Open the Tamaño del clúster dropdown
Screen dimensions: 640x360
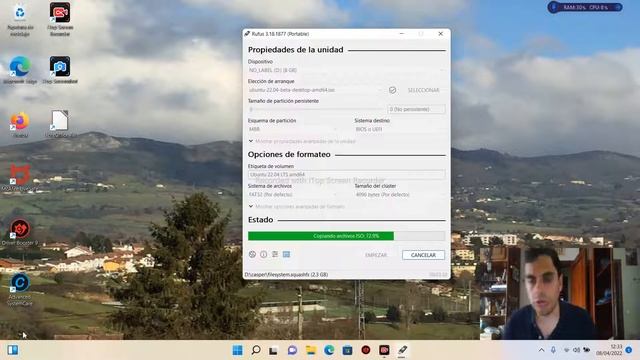[x=400, y=195]
